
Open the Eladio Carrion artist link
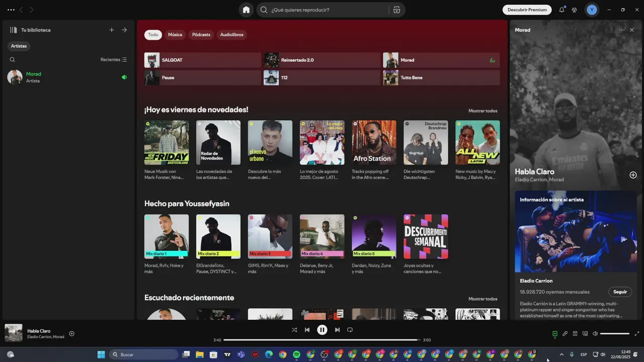pyautogui.click(x=536, y=281)
